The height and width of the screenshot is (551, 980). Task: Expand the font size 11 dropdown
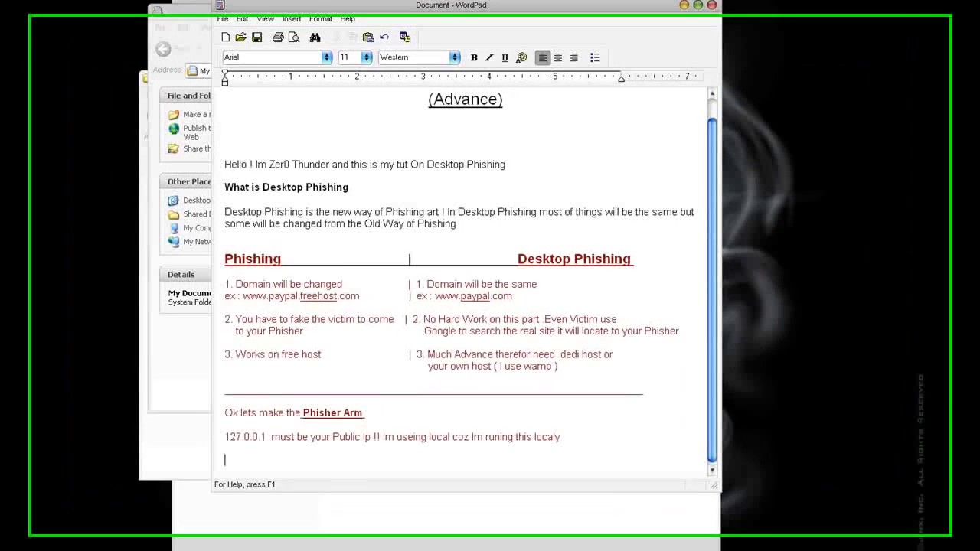[367, 57]
